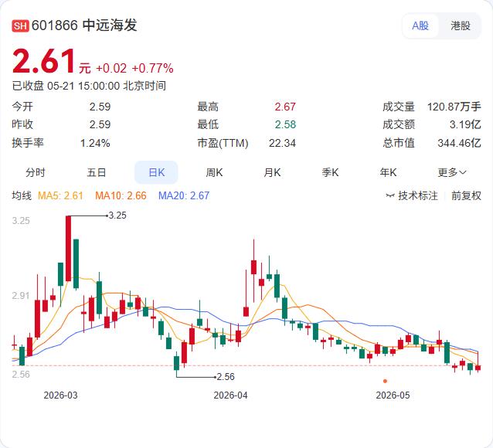
Task: Click the 3.25 high price marker on chart
Action: coord(117,216)
